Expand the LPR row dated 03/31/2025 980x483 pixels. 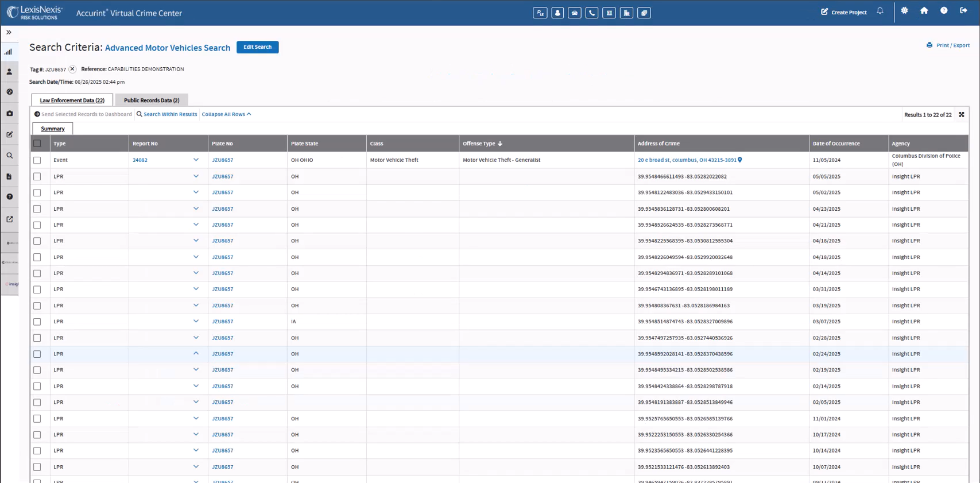196,289
